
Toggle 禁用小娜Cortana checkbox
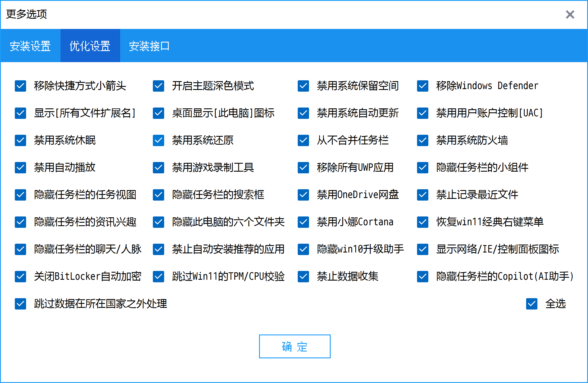click(x=303, y=222)
